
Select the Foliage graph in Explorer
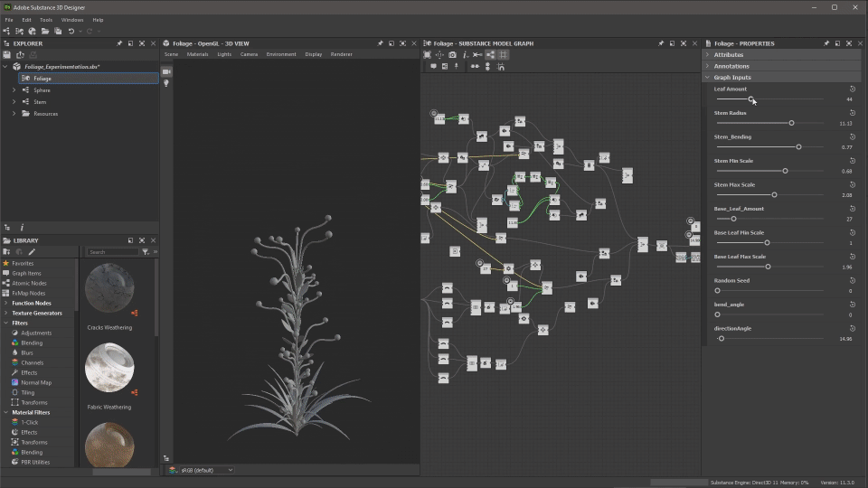click(x=89, y=79)
